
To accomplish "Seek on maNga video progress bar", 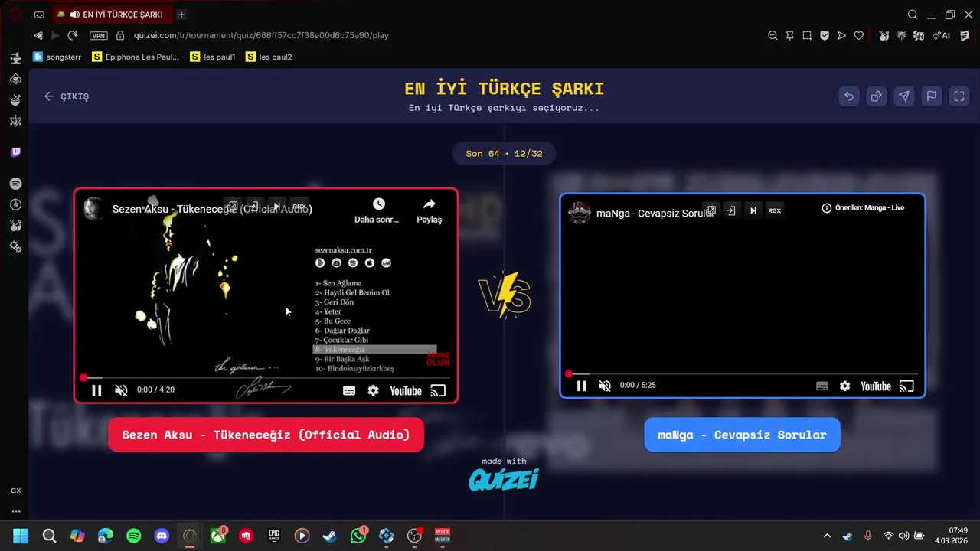I will click(x=742, y=374).
